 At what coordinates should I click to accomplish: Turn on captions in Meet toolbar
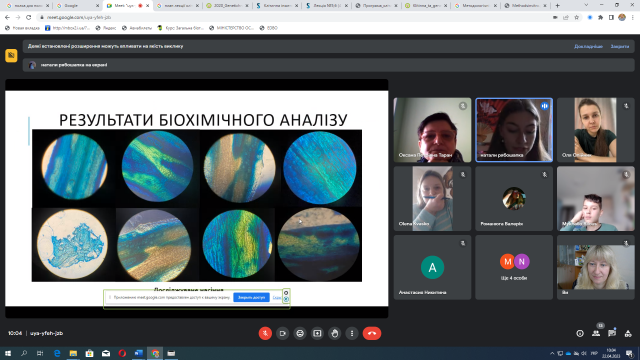pyautogui.click(x=300, y=333)
